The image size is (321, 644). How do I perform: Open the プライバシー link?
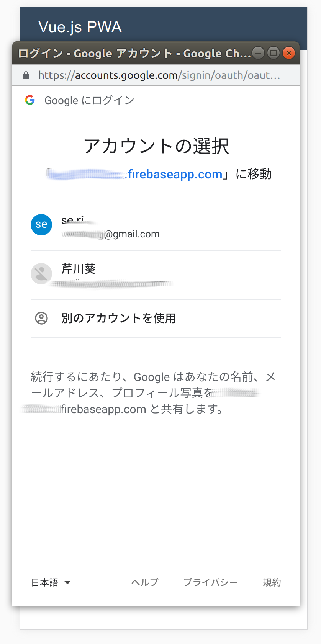coord(211,582)
